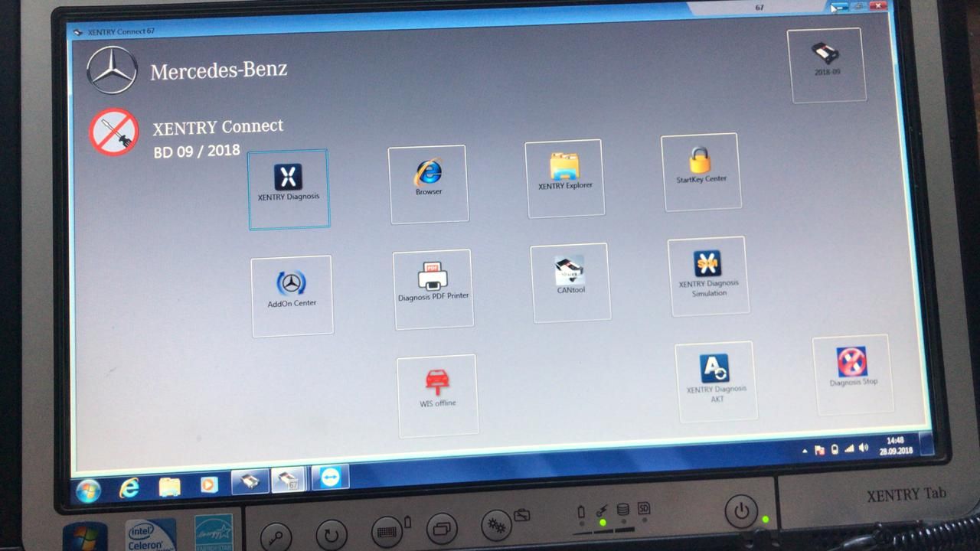
Task: Click the no-tool prohibition icon beside XENTRY Connect
Action: (114, 132)
